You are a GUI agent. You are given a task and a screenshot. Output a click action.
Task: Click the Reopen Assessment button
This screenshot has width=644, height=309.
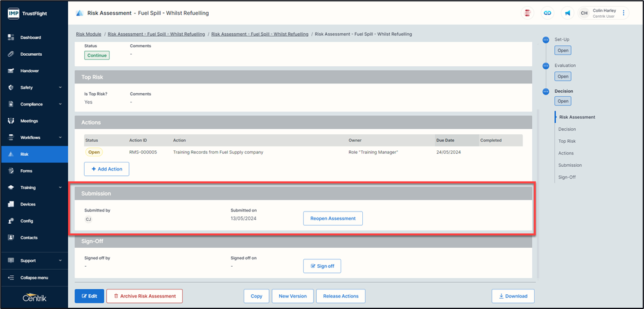coord(333,218)
